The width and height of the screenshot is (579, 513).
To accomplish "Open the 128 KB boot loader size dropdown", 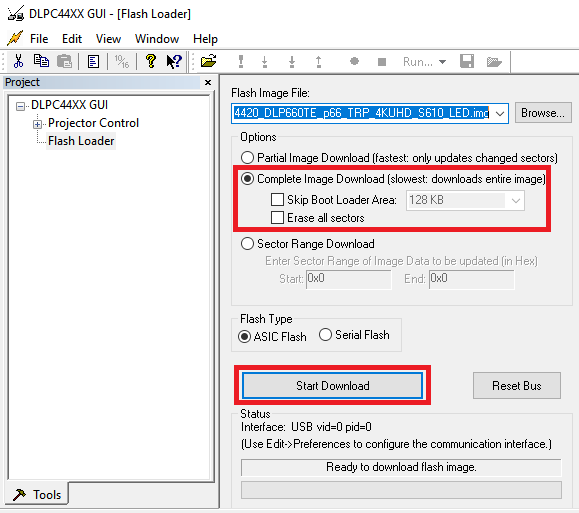I will coord(515,201).
